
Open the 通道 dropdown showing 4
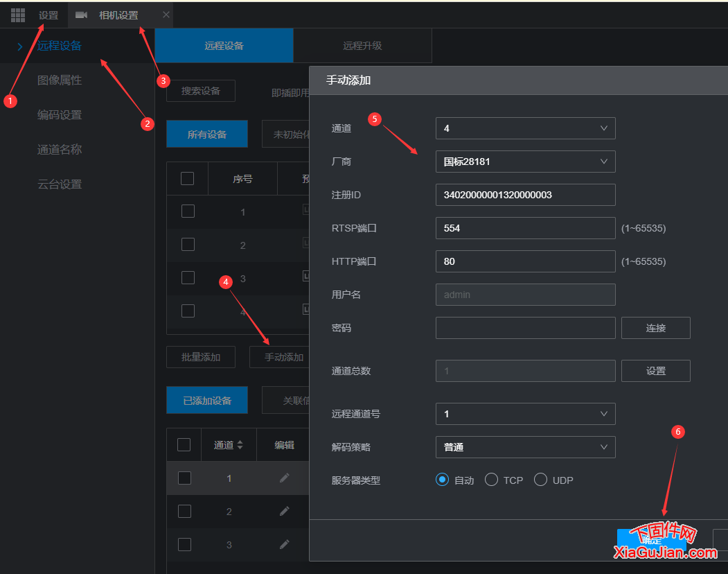[x=525, y=128]
